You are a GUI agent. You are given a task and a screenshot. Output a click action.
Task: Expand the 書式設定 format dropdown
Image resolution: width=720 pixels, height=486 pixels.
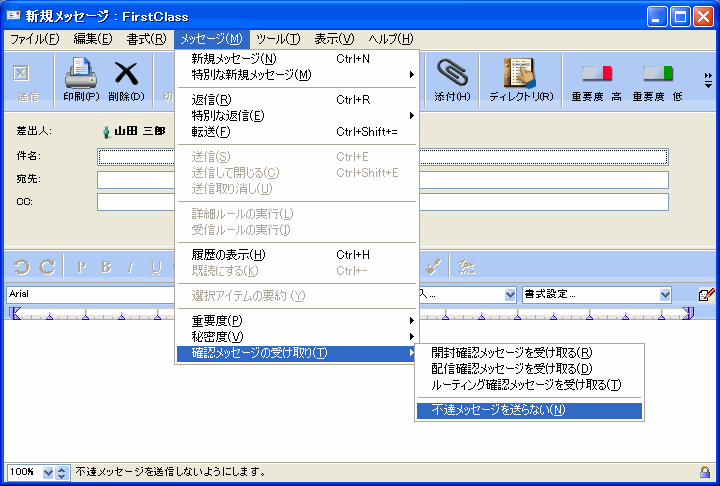point(665,295)
